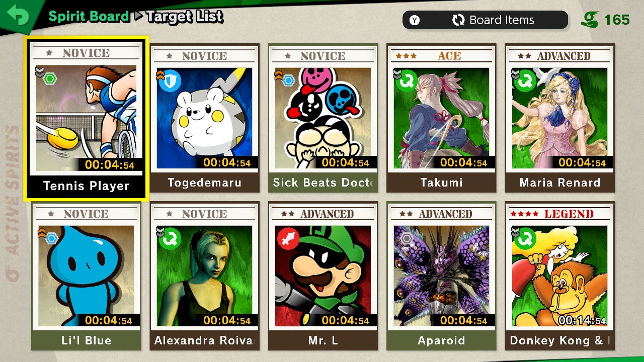Click the green spirit points currency icon
This screenshot has height=362, width=644.
[x=590, y=20]
